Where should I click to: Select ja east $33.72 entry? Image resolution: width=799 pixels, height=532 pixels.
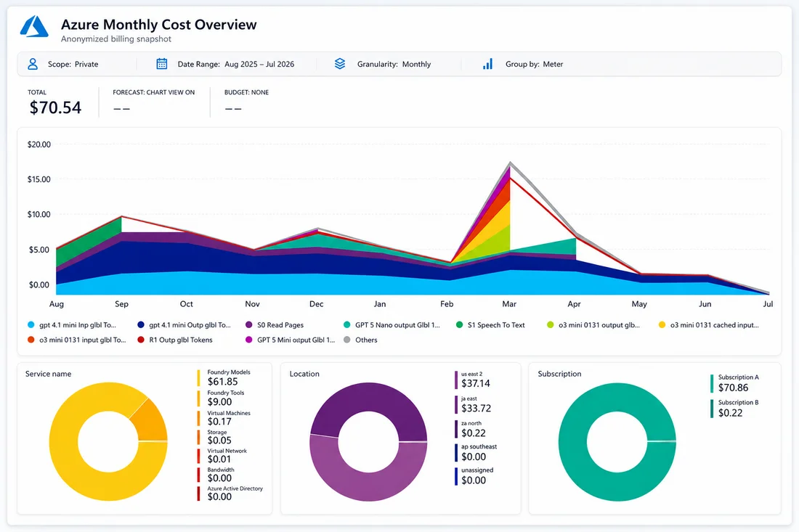(473, 405)
